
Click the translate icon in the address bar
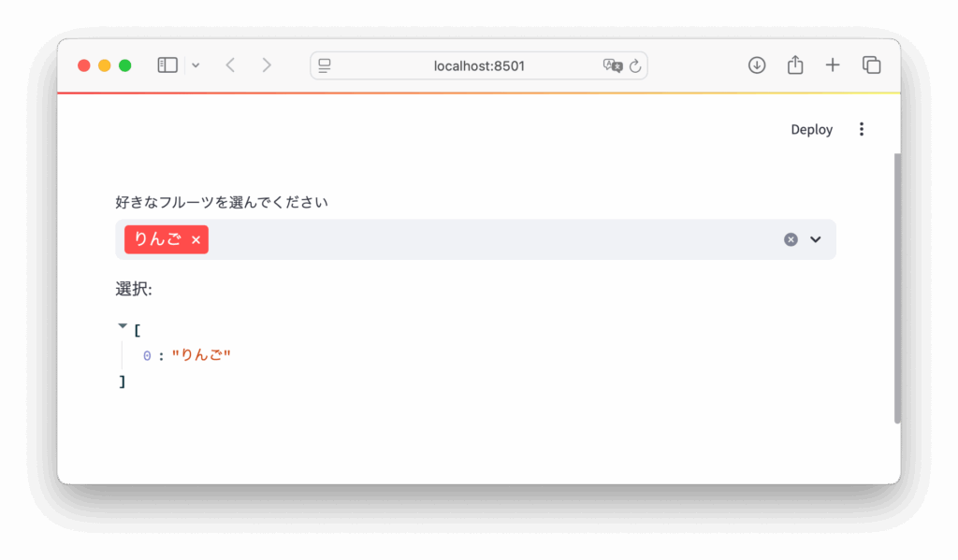612,65
